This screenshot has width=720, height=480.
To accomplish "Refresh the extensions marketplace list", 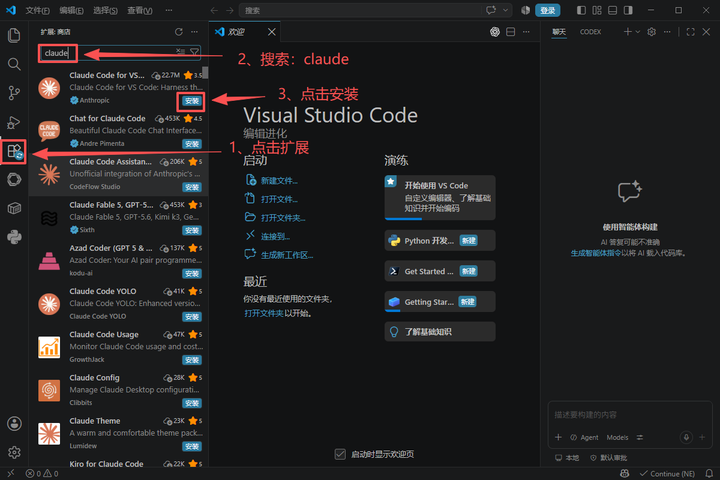I will (179, 32).
